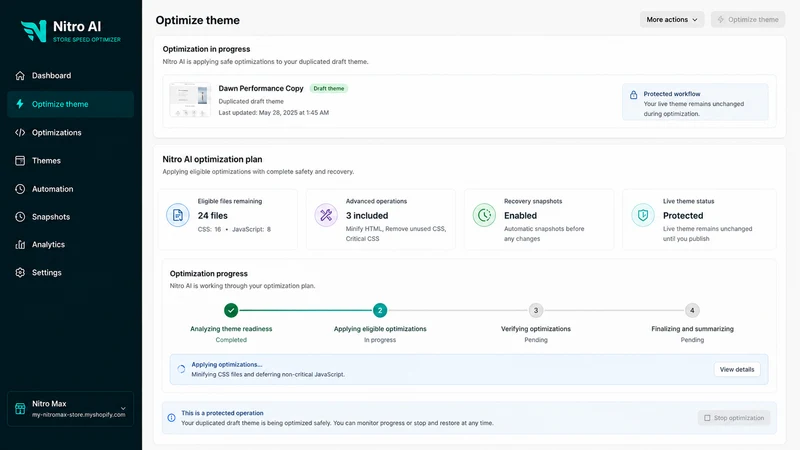Select Optimize theme in the sidebar
The height and width of the screenshot is (450, 800).
point(70,104)
